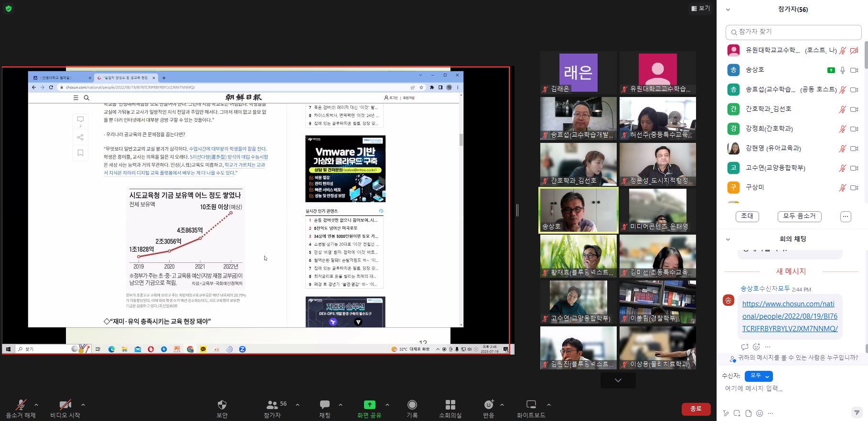Start recording with the 기록 button
Viewport: 868px width, 421px height.
coord(412,409)
